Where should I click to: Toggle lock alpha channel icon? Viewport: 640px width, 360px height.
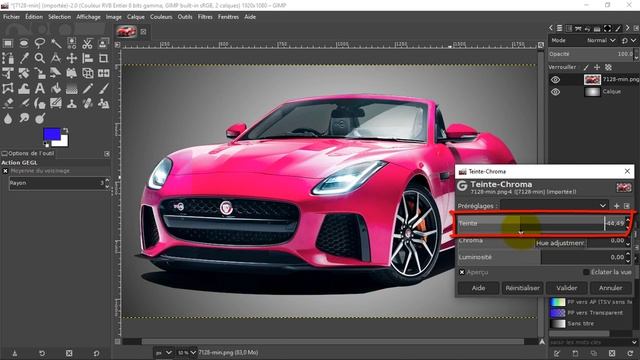[x=608, y=67]
